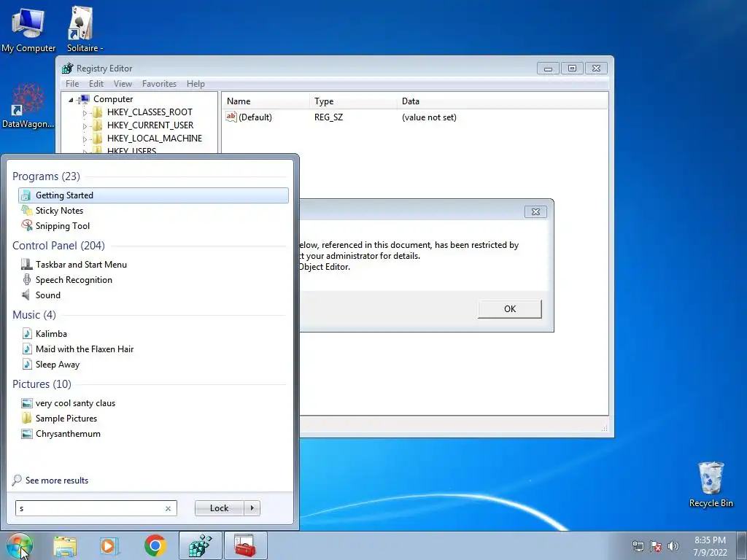
Task: Click the volume speaker tray icon
Action: coord(673,546)
